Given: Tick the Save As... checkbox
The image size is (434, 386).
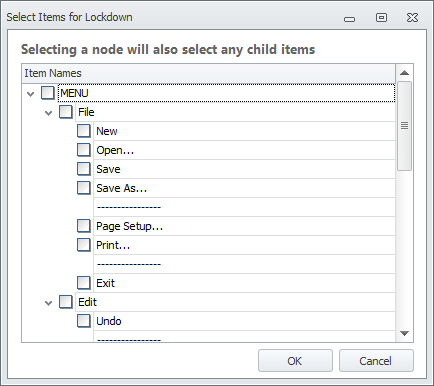Looking at the screenshot, I should tap(84, 188).
